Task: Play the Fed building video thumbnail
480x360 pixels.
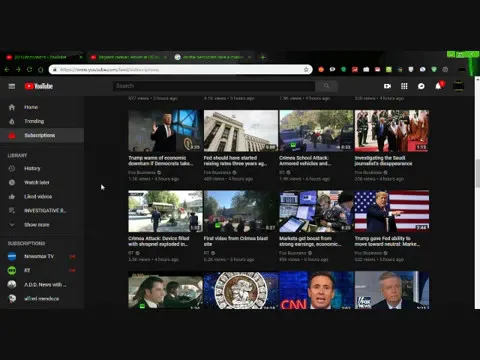Action: [241, 131]
